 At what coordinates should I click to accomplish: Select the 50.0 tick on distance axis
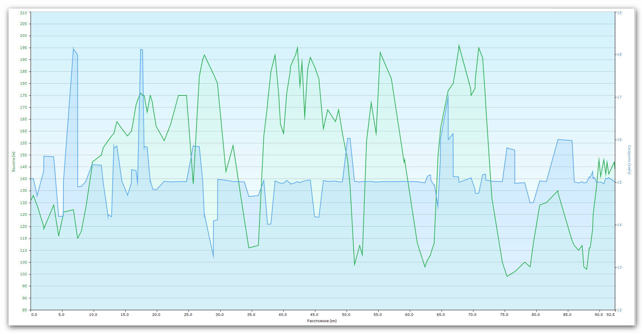tap(346, 315)
